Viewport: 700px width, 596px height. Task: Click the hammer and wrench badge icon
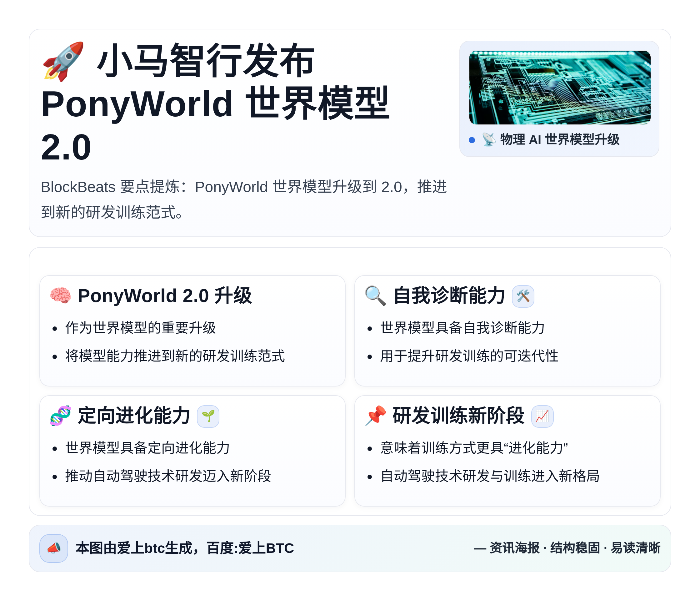click(x=523, y=296)
